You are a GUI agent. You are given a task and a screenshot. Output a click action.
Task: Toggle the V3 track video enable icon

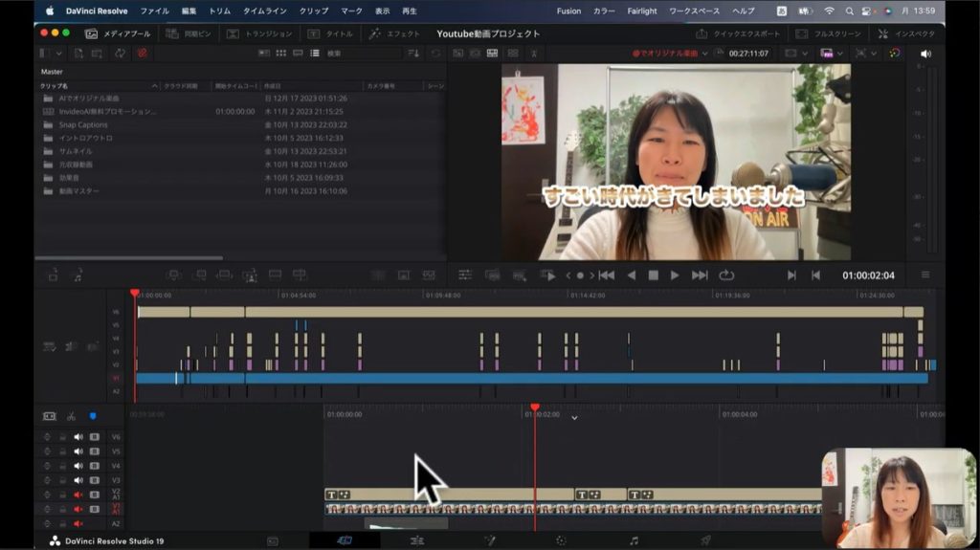tap(95, 480)
